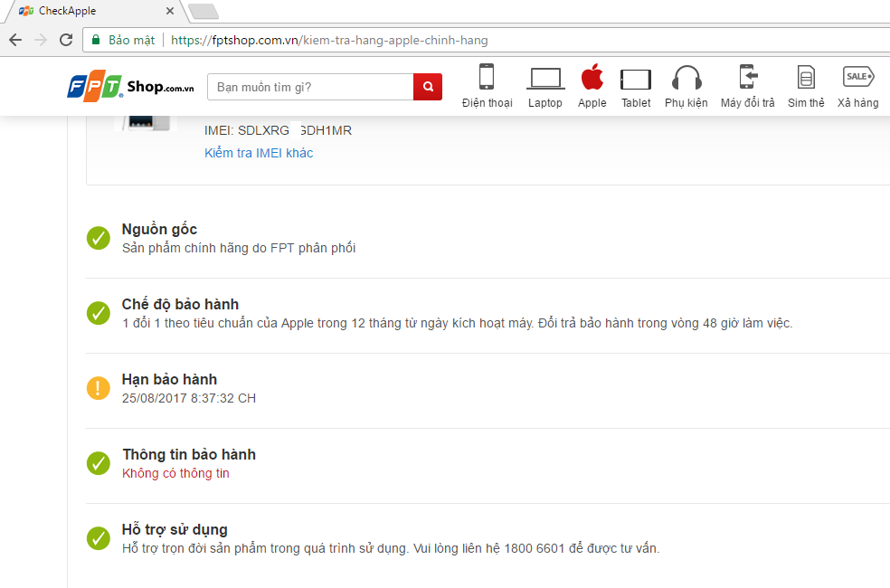Click the browser forward arrow
This screenshot has height=588, width=890.
click(x=41, y=40)
